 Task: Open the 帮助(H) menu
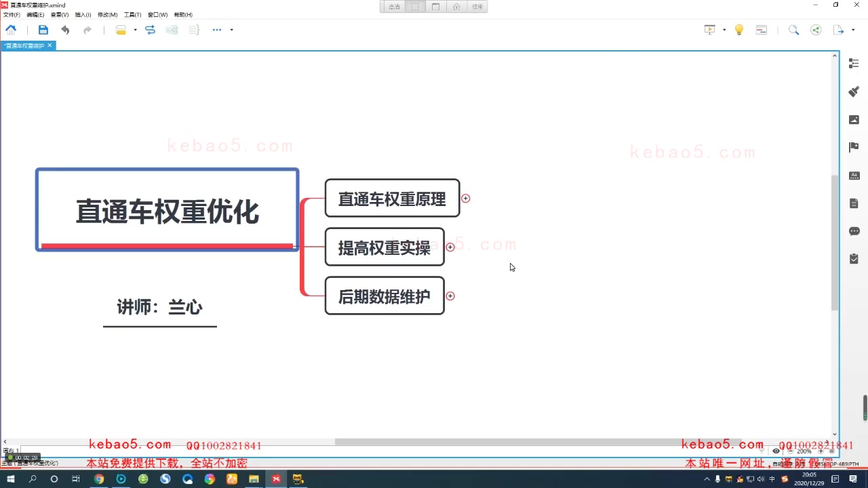point(183,14)
